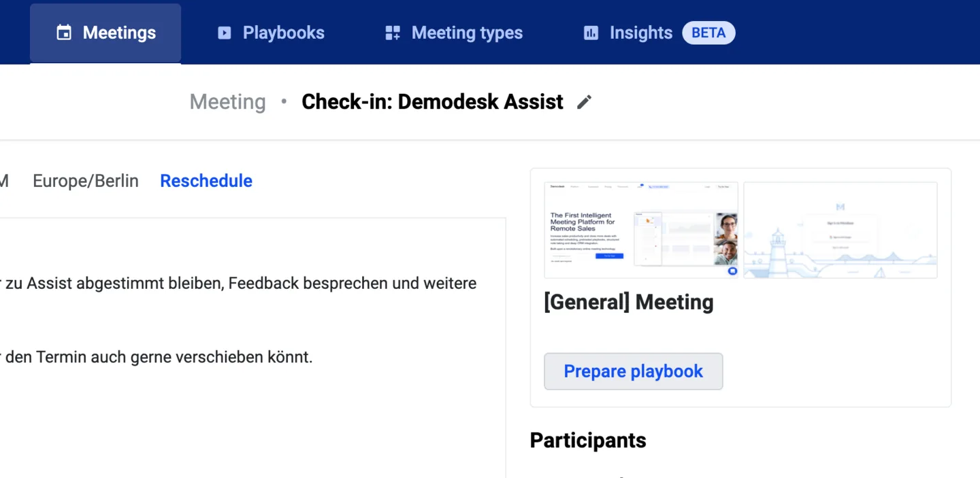This screenshot has height=478, width=980.
Task: Click the line about Termin verschieben
Action: click(x=157, y=356)
